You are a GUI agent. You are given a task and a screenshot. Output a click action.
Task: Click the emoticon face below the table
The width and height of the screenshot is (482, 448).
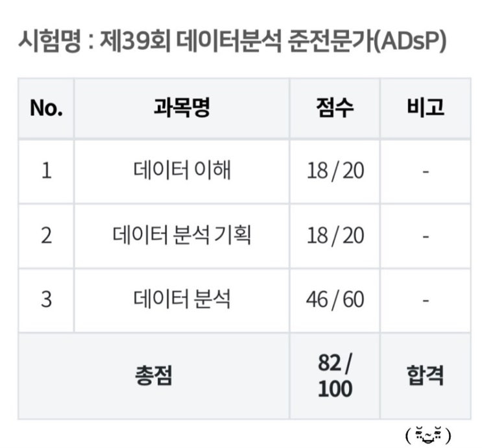428,434
